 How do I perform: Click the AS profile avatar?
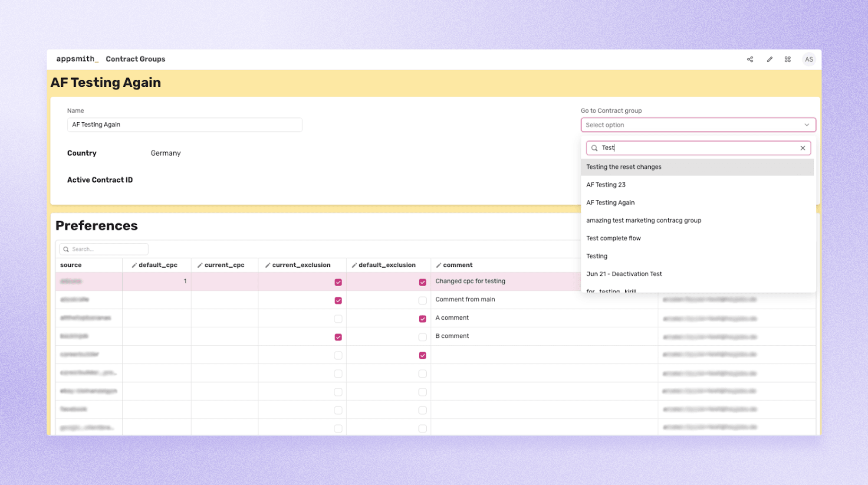(809, 59)
